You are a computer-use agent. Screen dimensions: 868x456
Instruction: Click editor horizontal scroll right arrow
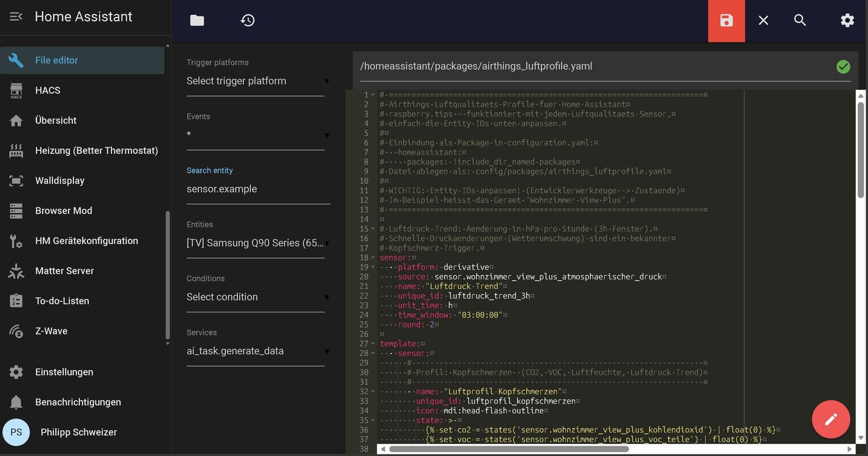point(850,449)
